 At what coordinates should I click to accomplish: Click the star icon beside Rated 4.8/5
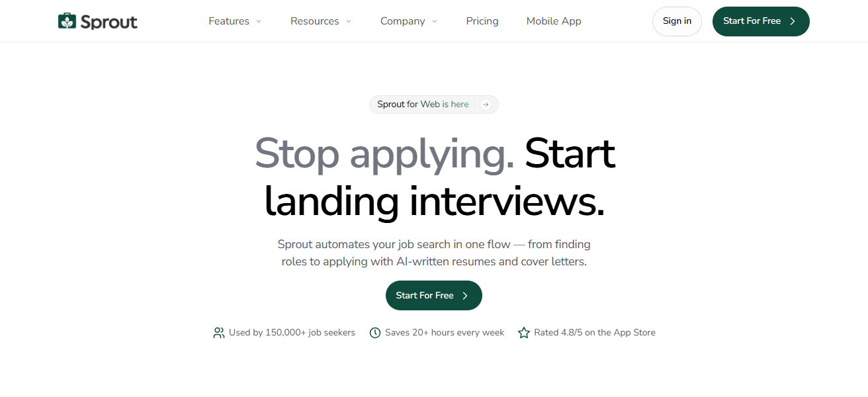tap(524, 333)
